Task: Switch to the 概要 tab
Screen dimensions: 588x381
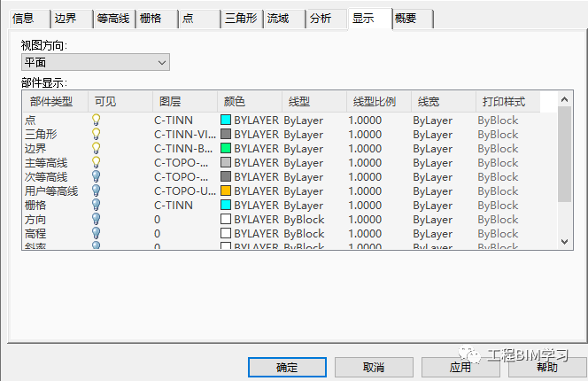Action: 413,19
